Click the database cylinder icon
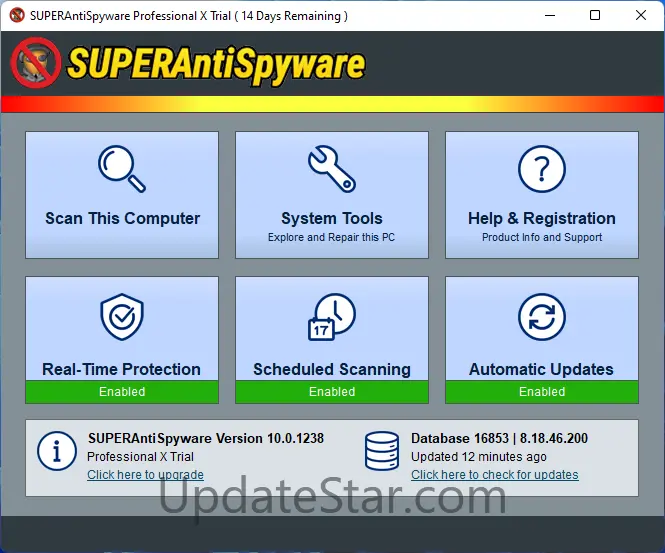665x553 pixels. [382, 451]
